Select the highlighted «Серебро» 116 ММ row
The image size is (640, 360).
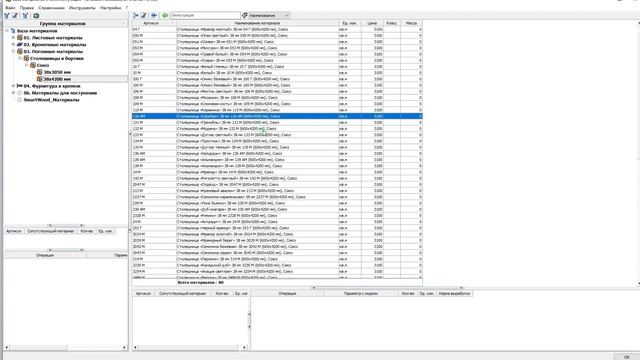277,116
